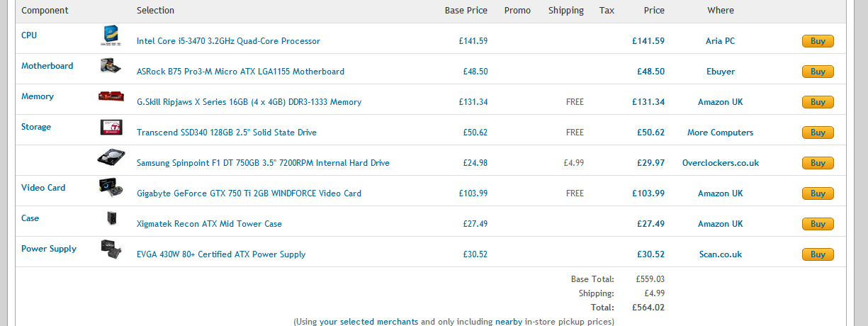868x326 pixels.
Task: Open the Xigmatek Recon ATX Mid Tower Case link
Action: (209, 224)
